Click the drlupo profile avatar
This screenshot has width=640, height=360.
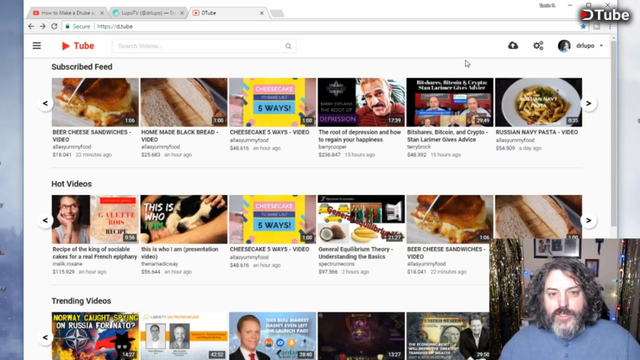click(564, 46)
